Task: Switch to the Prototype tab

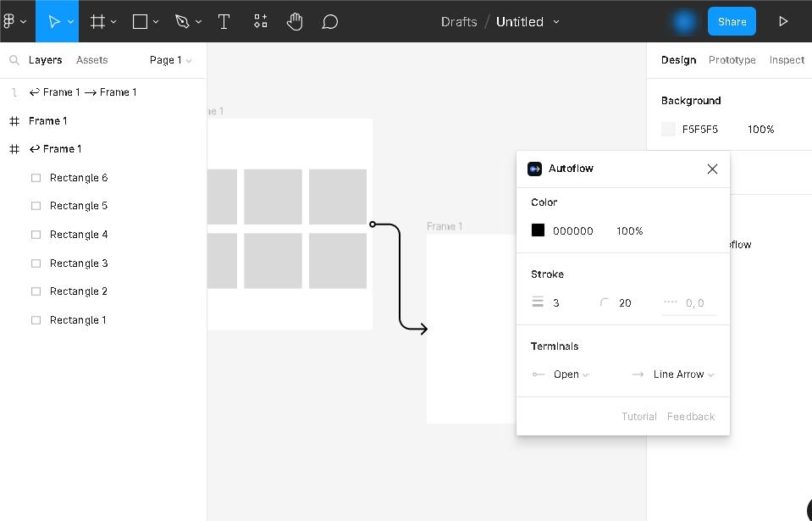Action: point(732,60)
